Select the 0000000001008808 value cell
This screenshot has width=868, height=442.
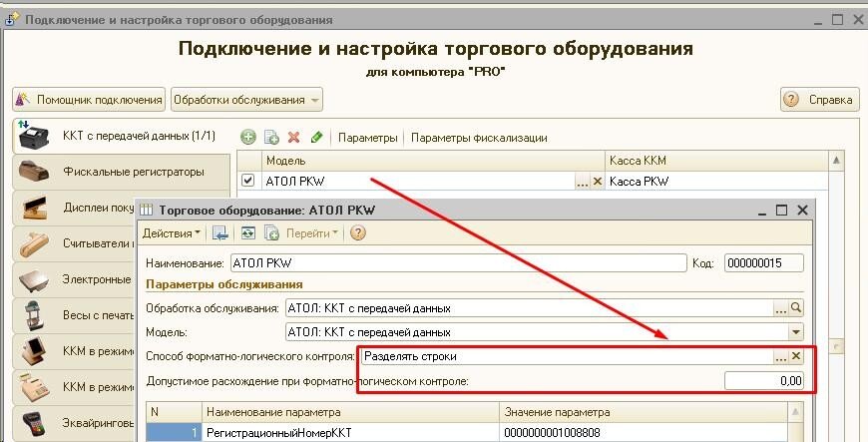(x=644, y=433)
